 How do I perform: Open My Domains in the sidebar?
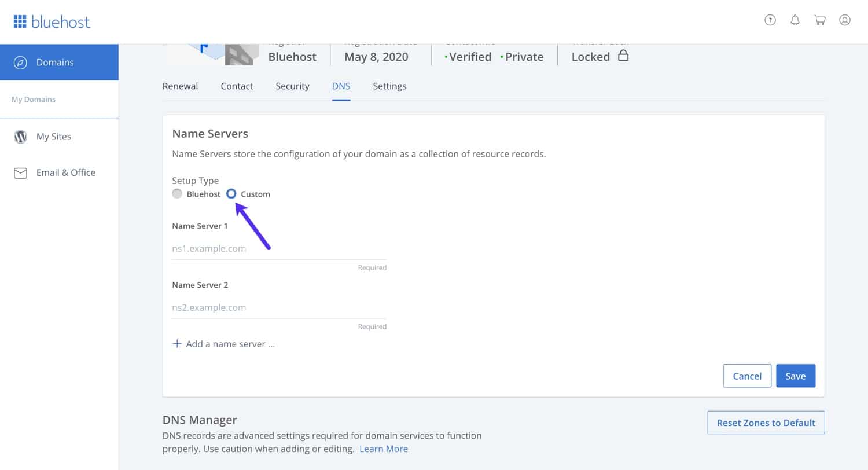(33, 99)
